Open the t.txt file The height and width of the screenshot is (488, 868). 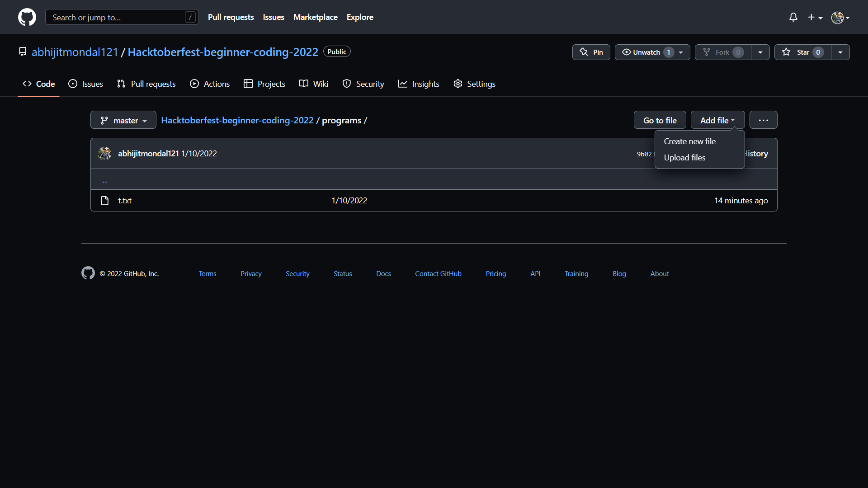pyautogui.click(x=125, y=201)
